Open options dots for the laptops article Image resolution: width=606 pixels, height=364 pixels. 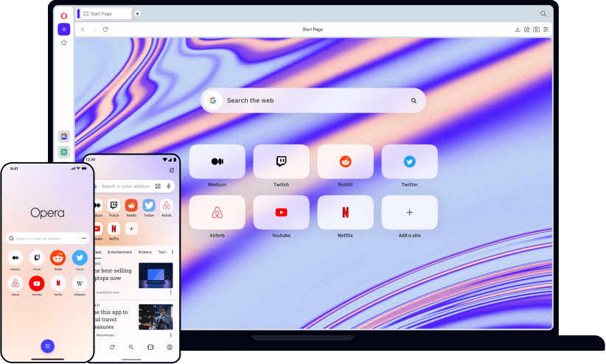(x=170, y=293)
